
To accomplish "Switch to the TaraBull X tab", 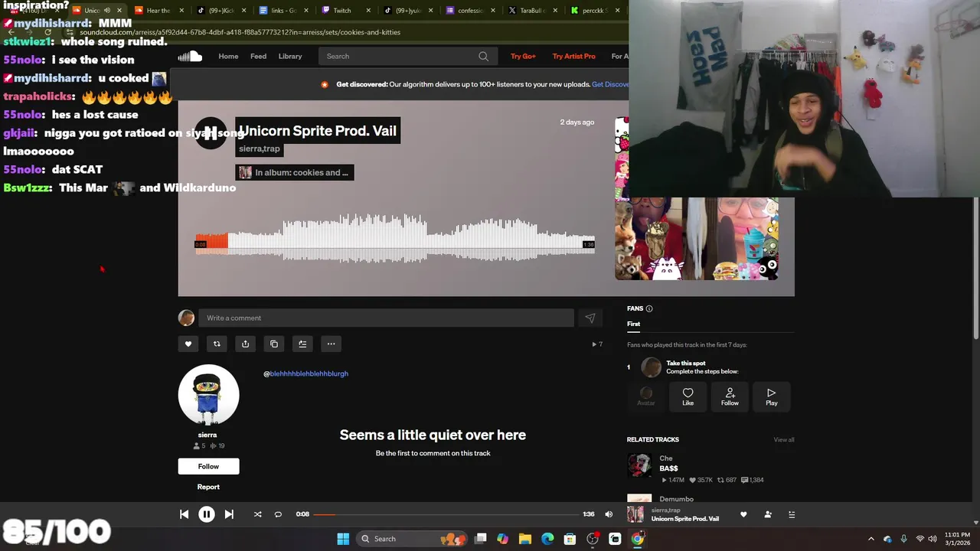I will (531, 11).
